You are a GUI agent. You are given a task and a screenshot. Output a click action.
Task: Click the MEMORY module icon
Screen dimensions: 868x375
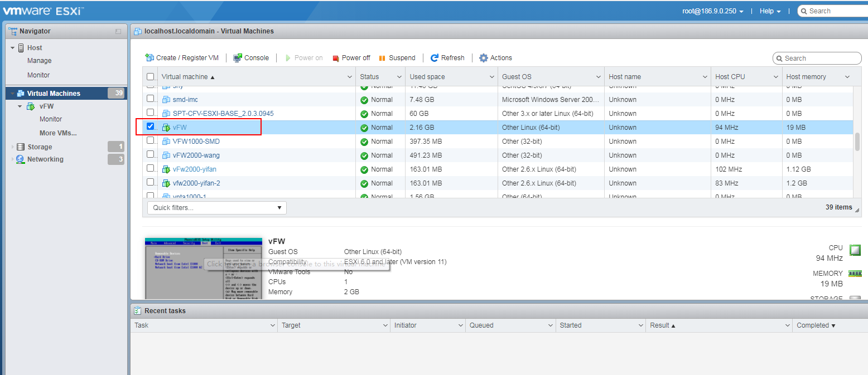(855, 274)
